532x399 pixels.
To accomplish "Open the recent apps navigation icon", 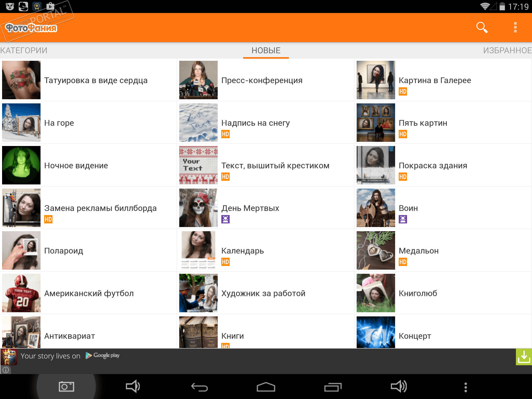I will coord(333,387).
